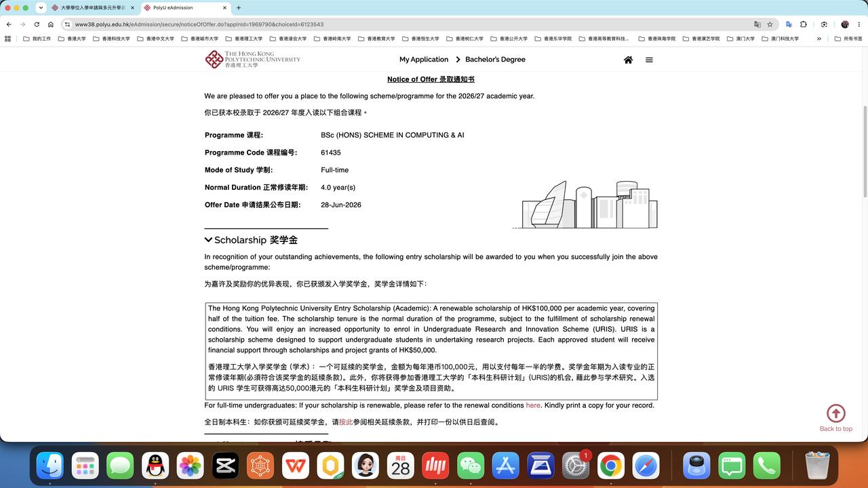
Task: Open the tab search dropdown in Chrome
Action: (41, 7)
